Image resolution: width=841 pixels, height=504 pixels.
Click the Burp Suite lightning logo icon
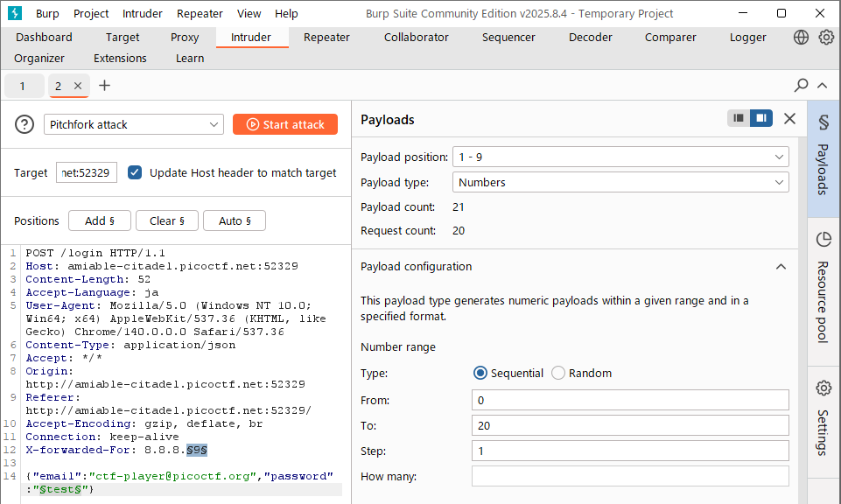15,13
